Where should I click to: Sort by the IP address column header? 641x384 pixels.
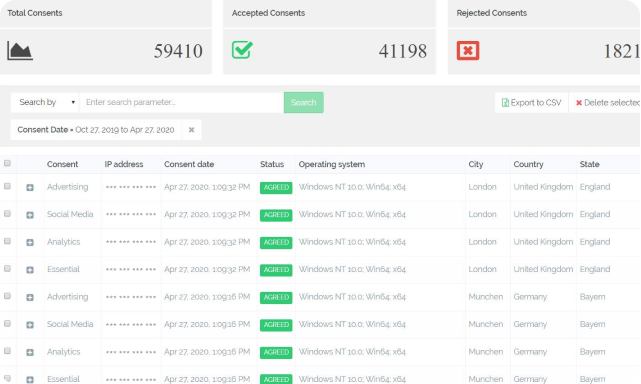point(124,164)
